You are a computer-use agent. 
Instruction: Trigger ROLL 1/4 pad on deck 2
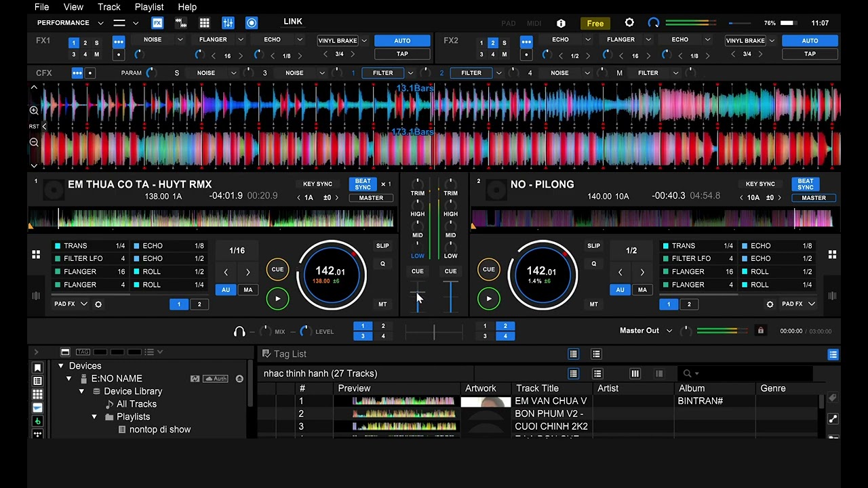(777, 285)
